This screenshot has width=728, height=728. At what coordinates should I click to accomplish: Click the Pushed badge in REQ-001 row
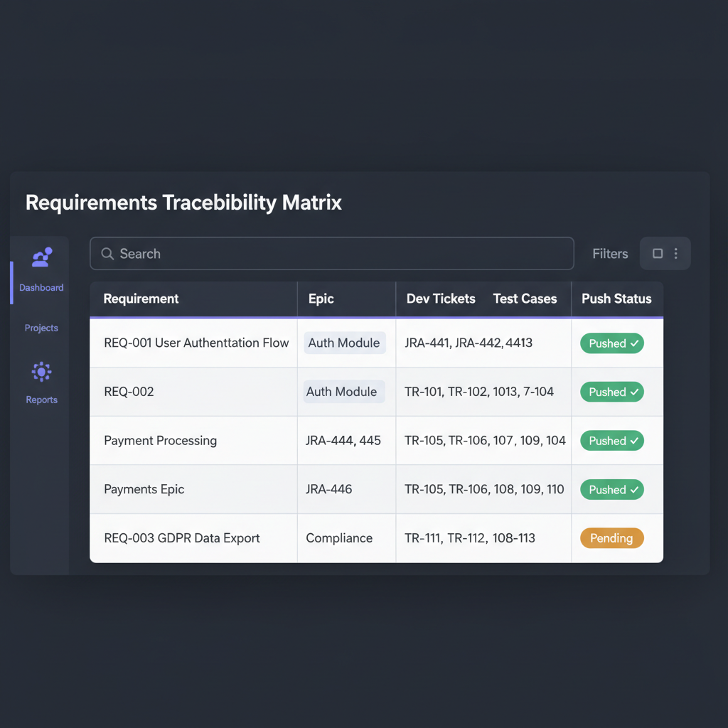point(612,343)
